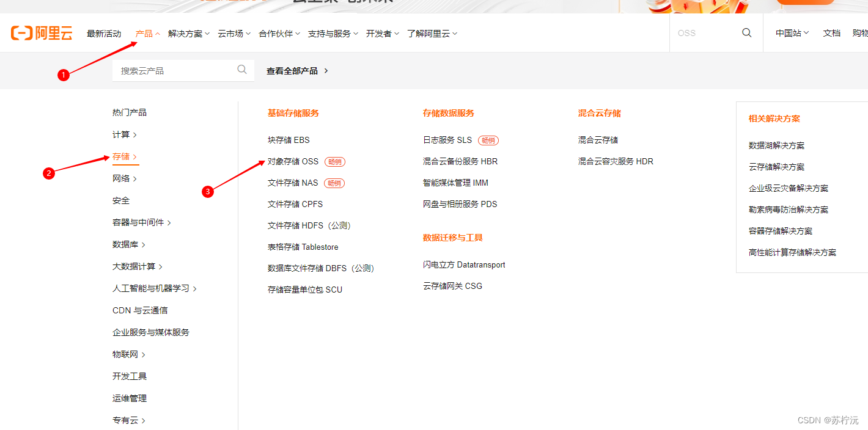The width and height of the screenshot is (868, 430).
Task: Open the 混合云存储 product link below the heading
Action: [x=598, y=140]
